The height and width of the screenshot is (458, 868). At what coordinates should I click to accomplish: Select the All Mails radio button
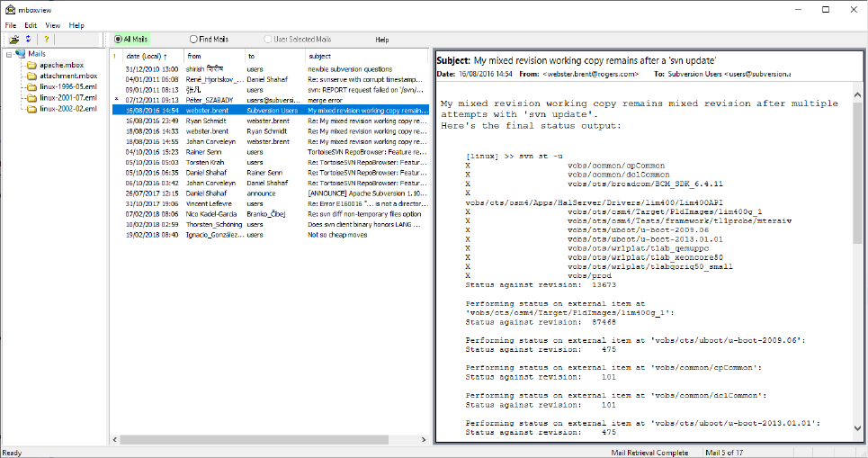coord(131,40)
